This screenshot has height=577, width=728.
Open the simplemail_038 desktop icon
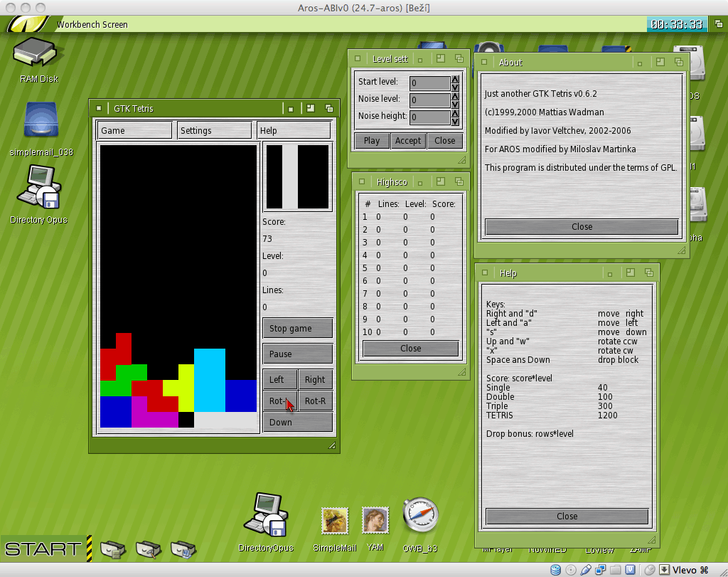click(x=41, y=121)
